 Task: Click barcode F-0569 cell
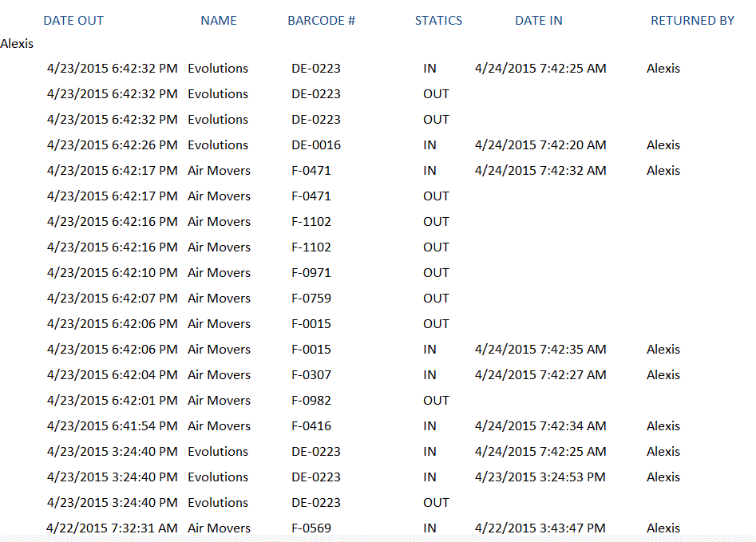311,528
